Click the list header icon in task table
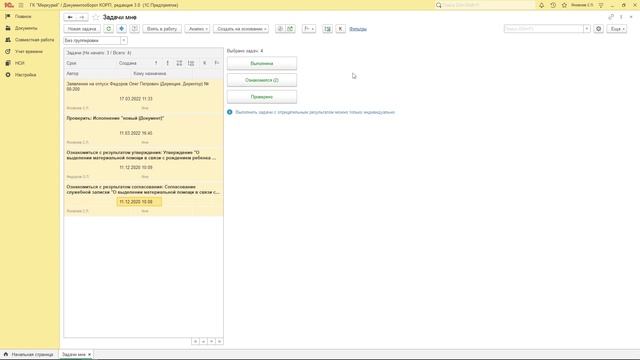This screenshot has width=640, height=360. coord(191,63)
